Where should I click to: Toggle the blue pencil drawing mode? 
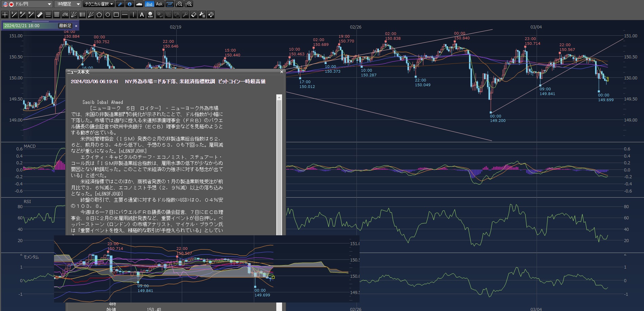[x=120, y=4]
